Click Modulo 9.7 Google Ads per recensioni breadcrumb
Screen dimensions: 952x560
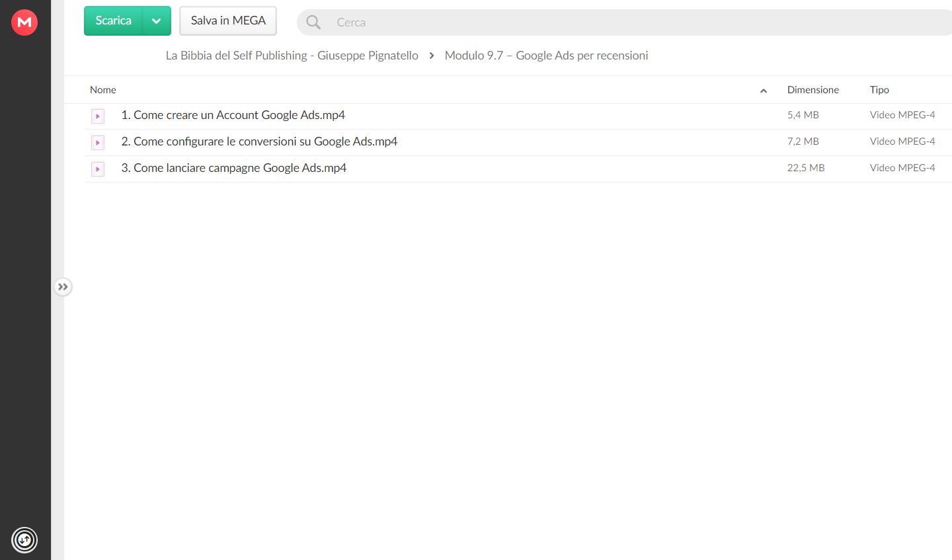546,56
